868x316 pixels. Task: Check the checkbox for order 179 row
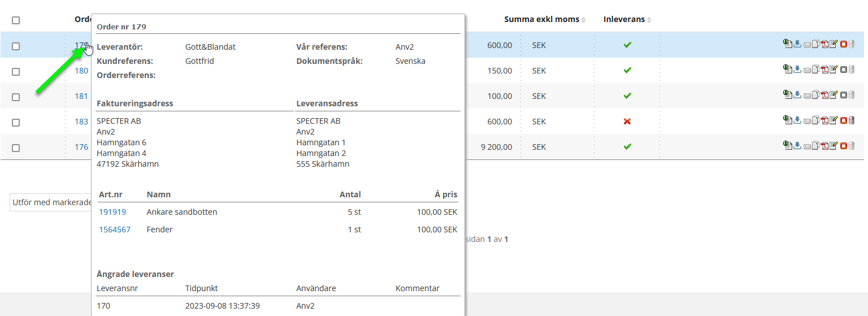tap(16, 46)
